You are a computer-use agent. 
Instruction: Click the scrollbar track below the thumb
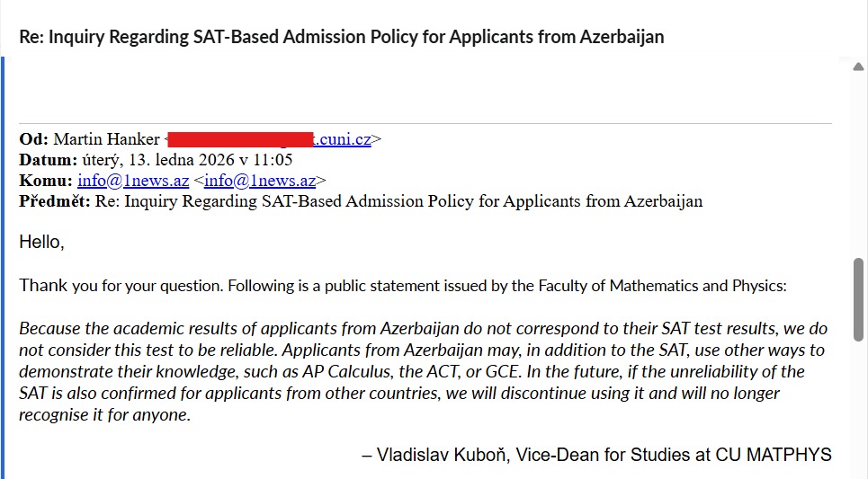click(858, 413)
